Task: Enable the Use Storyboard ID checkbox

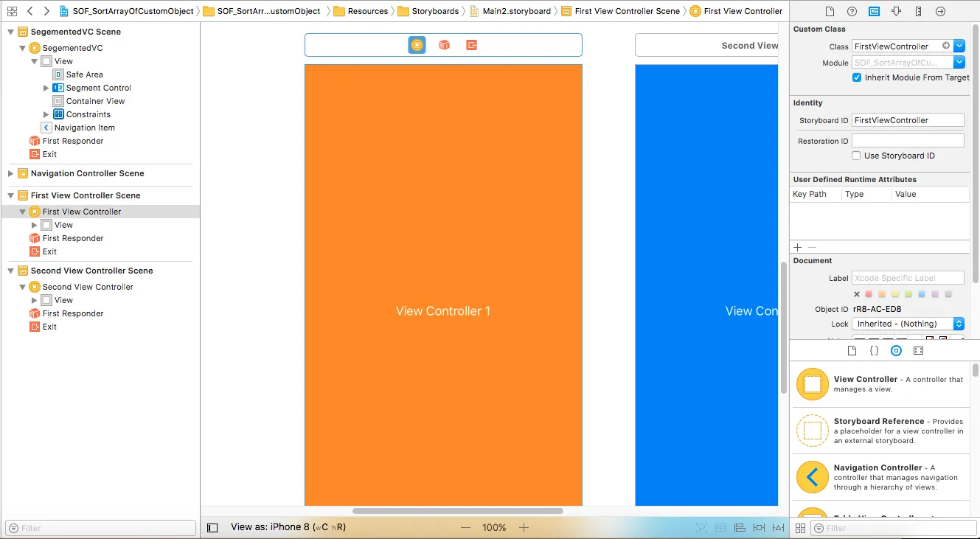Action: coord(856,156)
